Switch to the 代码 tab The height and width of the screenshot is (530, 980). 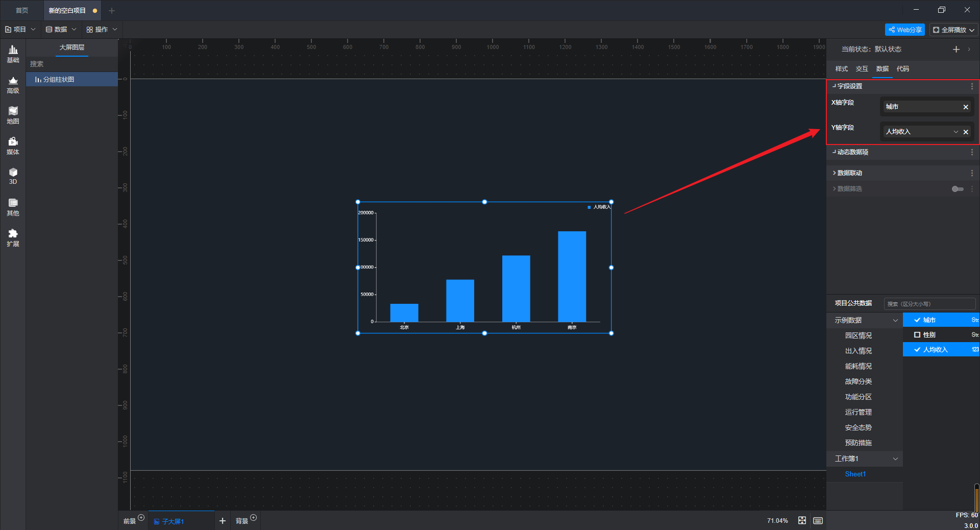click(x=902, y=69)
